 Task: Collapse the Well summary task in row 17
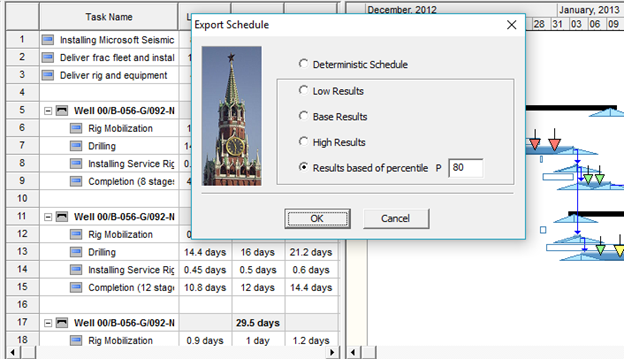coord(48,323)
